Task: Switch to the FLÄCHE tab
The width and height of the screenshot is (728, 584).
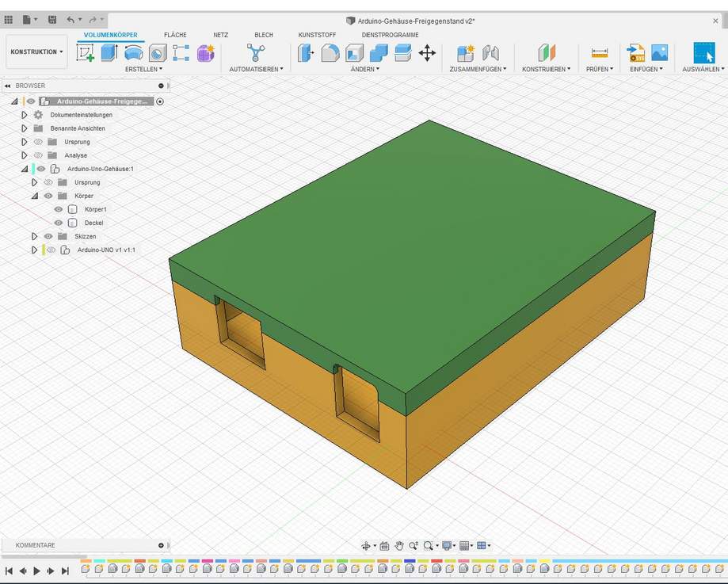Action: 175,35
